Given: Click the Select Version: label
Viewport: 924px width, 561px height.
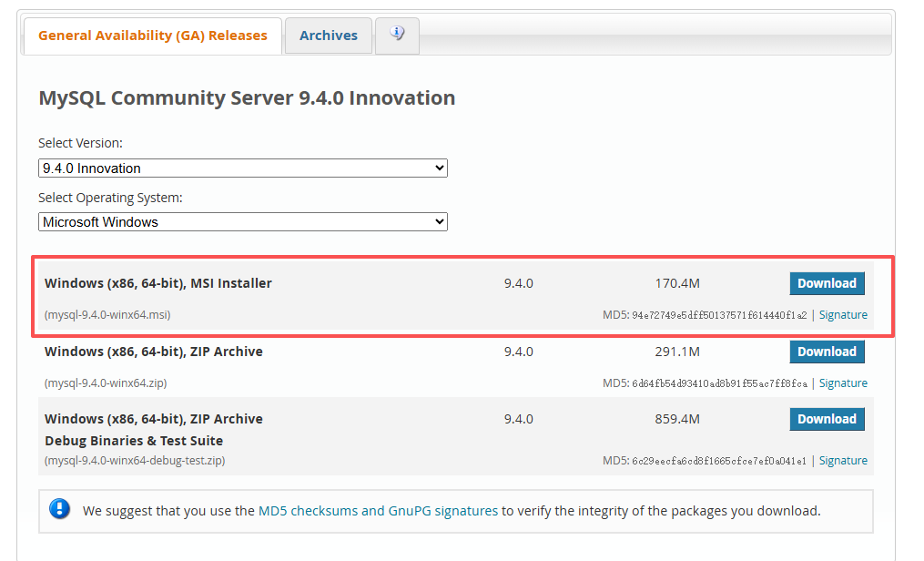Looking at the screenshot, I should (80, 143).
